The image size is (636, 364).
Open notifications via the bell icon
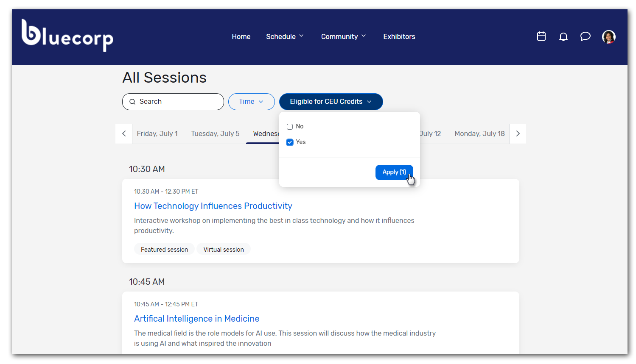click(x=563, y=37)
